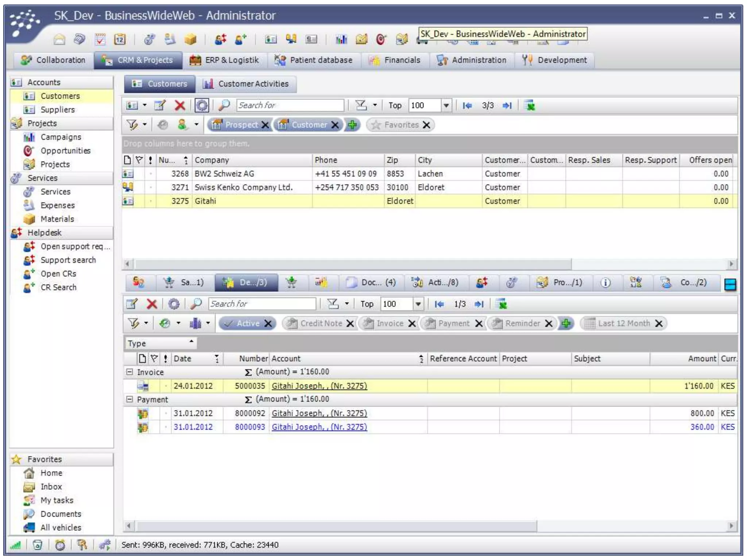Image resolution: width=747 pixels, height=560 pixels.
Task: Collapse the Payment group row
Action: 129,399
